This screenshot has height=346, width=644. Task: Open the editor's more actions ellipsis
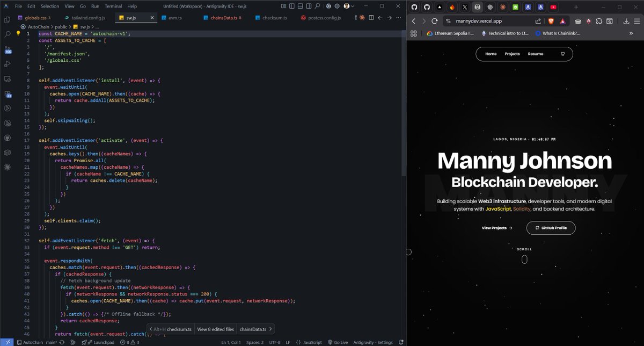[398, 18]
